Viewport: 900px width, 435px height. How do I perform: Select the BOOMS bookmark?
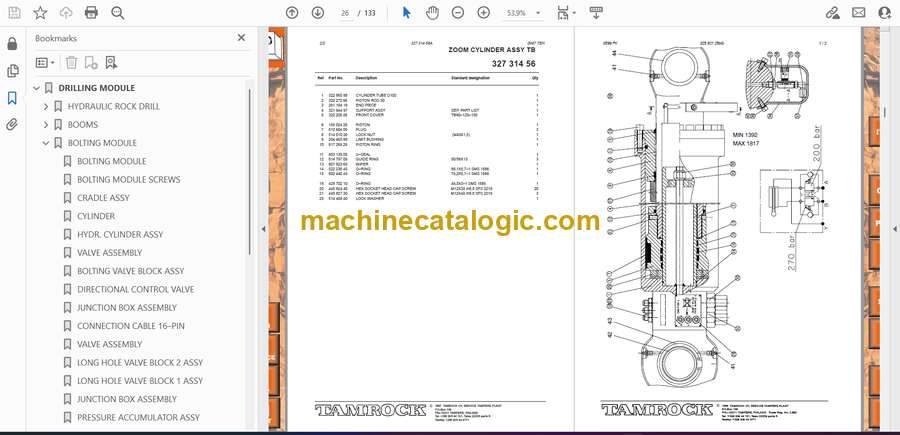[x=83, y=125]
